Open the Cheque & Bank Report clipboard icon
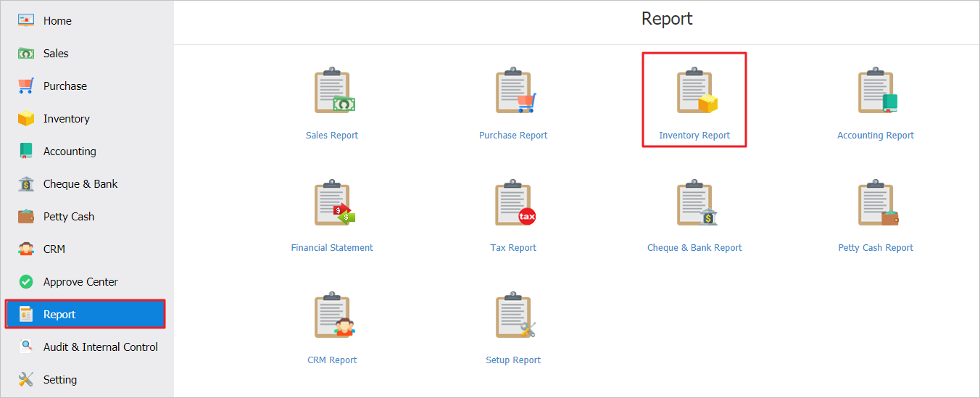This screenshot has width=980, height=398. point(696,203)
